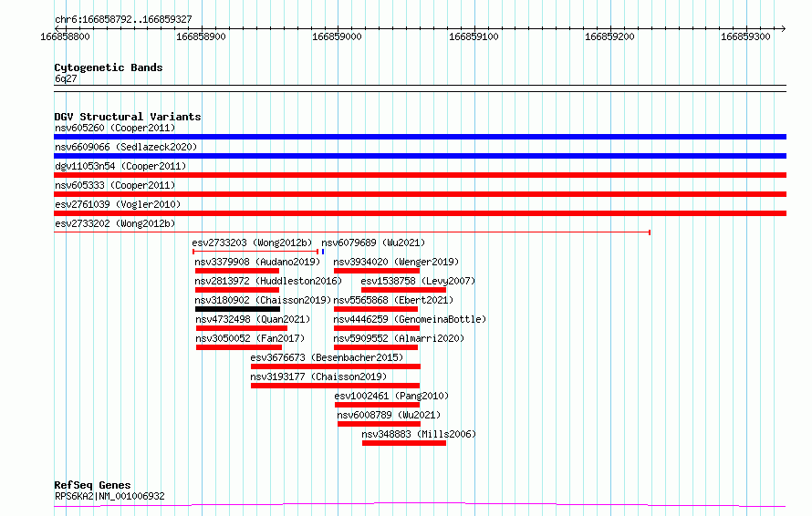Click ruler position 166859200

click(x=609, y=36)
